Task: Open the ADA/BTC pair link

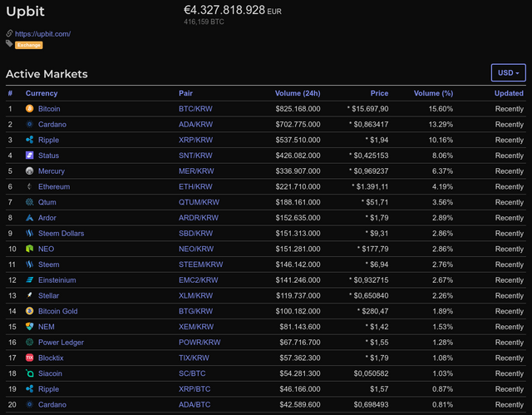Action: [195, 405]
